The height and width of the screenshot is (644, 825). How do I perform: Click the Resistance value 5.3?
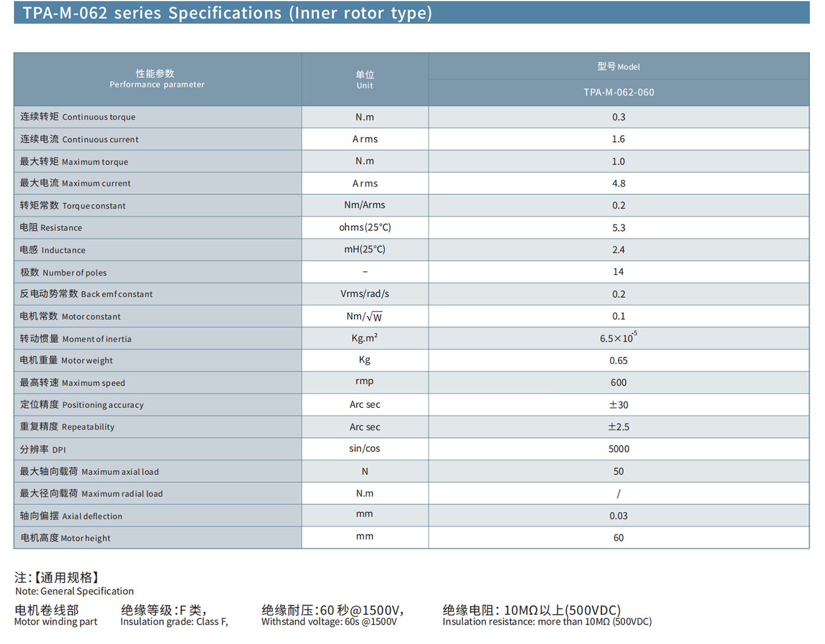(618, 227)
